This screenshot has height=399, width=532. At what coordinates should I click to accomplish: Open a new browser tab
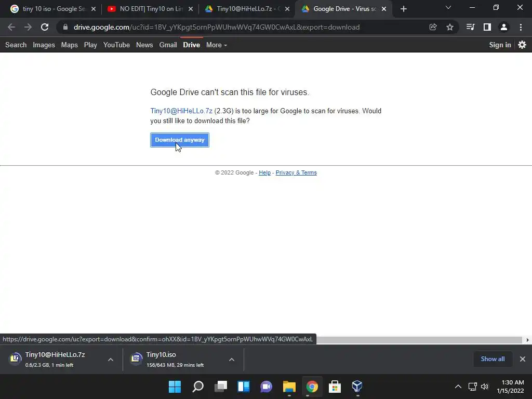coord(403,9)
